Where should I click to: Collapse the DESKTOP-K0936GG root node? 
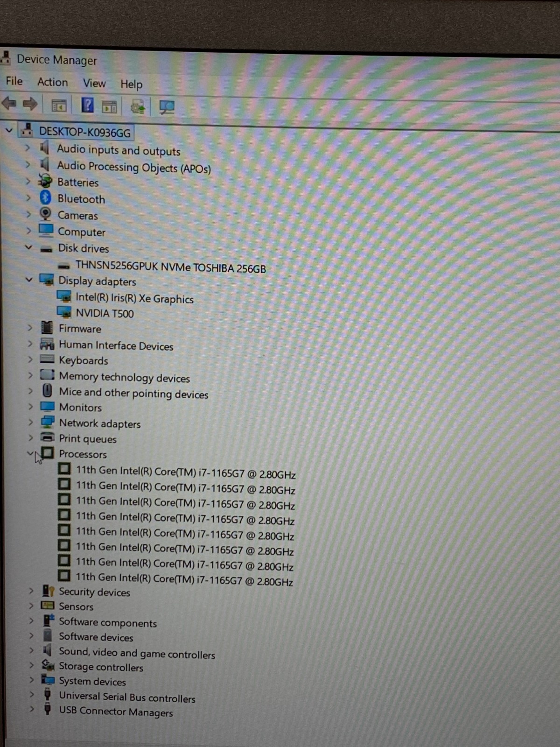point(9,130)
